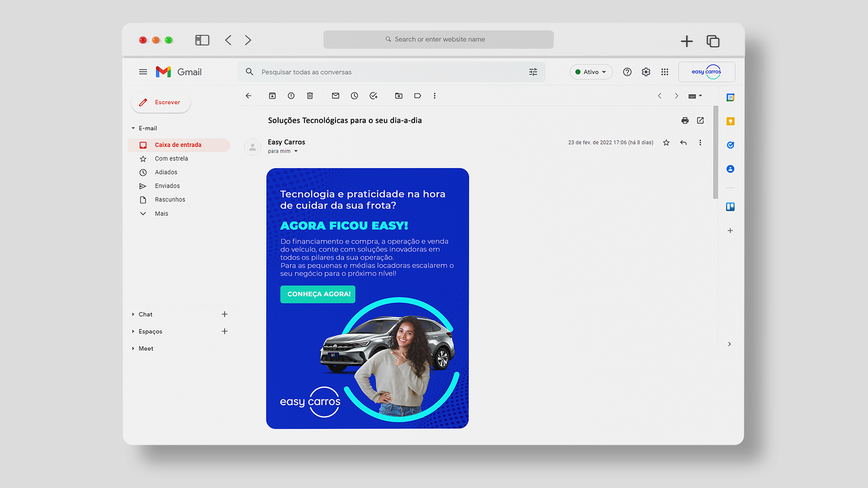Open Trello add-on in side panel
Image resolution: width=868 pixels, height=488 pixels.
pos(731,207)
